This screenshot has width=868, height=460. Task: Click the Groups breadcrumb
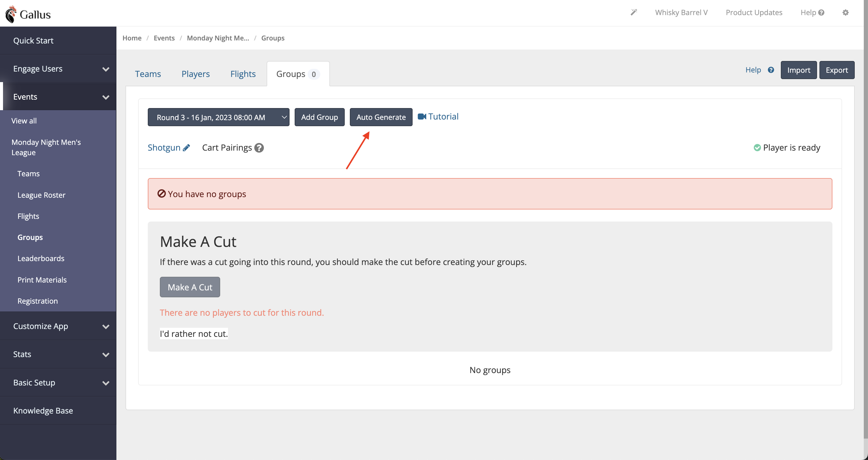(x=273, y=38)
